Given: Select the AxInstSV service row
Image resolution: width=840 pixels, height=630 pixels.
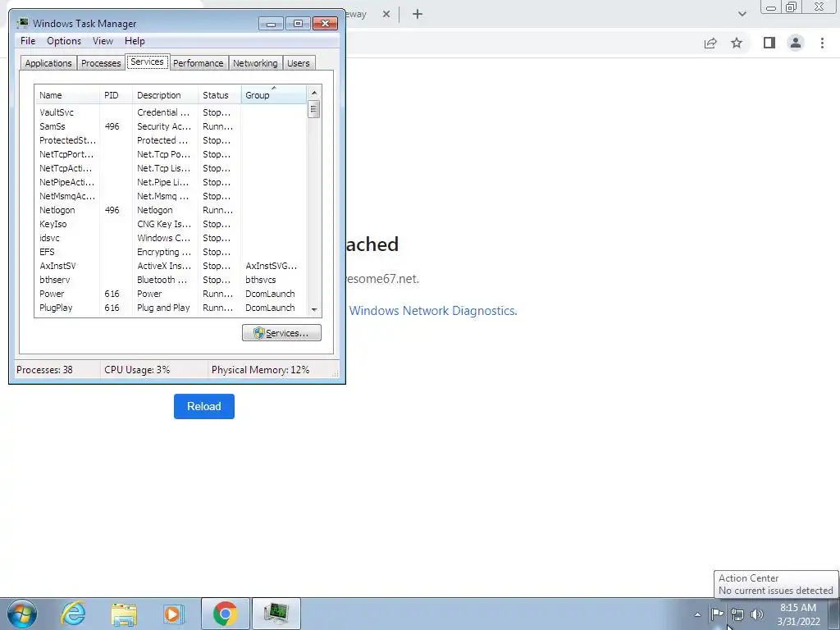Looking at the screenshot, I should [171, 266].
